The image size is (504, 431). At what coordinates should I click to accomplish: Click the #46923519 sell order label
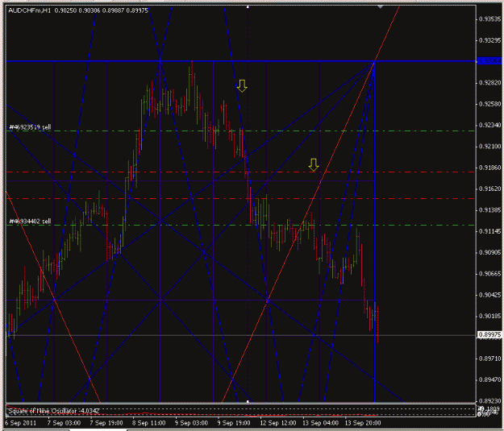[x=30, y=127]
